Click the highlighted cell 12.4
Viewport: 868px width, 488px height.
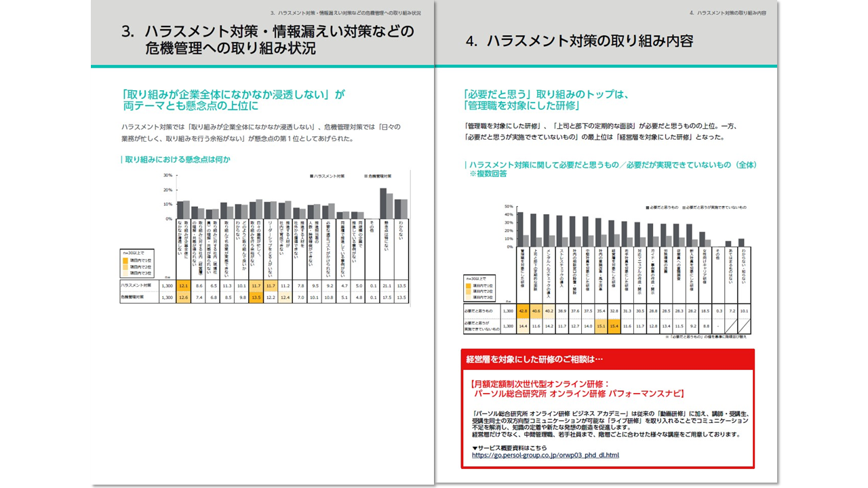point(284,297)
